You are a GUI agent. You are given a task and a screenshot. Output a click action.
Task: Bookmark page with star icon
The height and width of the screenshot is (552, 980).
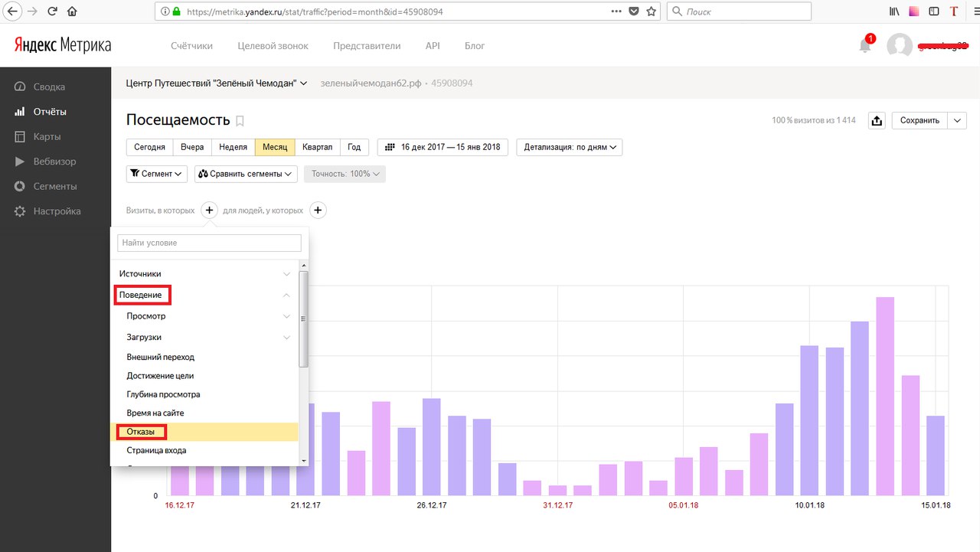click(x=652, y=11)
